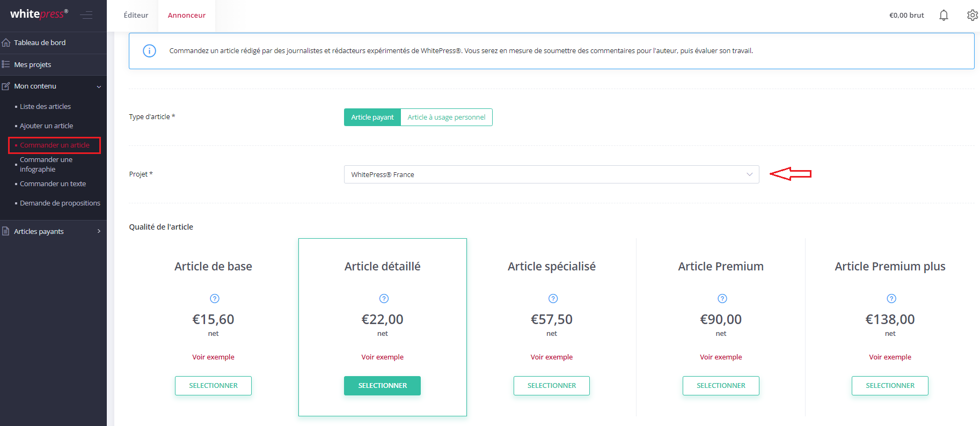
Task: Click help icon under Article de base
Action: click(x=215, y=298)
